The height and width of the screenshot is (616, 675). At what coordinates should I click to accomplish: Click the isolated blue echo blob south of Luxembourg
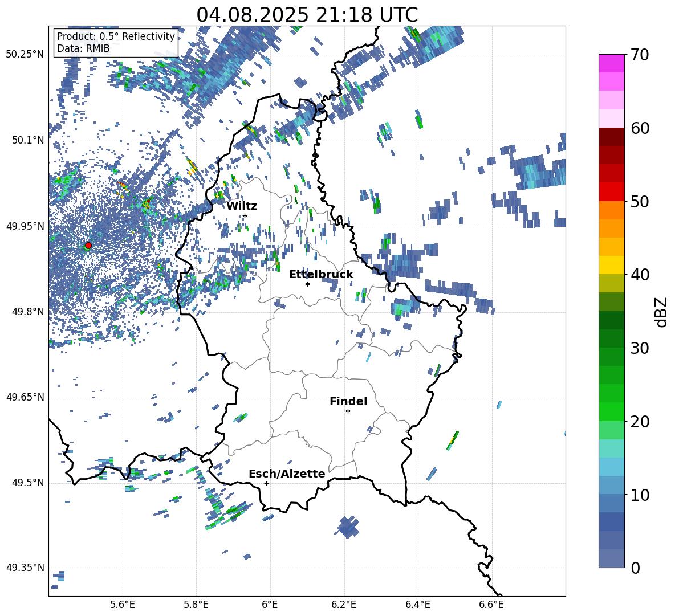click(x=347, y=527)
